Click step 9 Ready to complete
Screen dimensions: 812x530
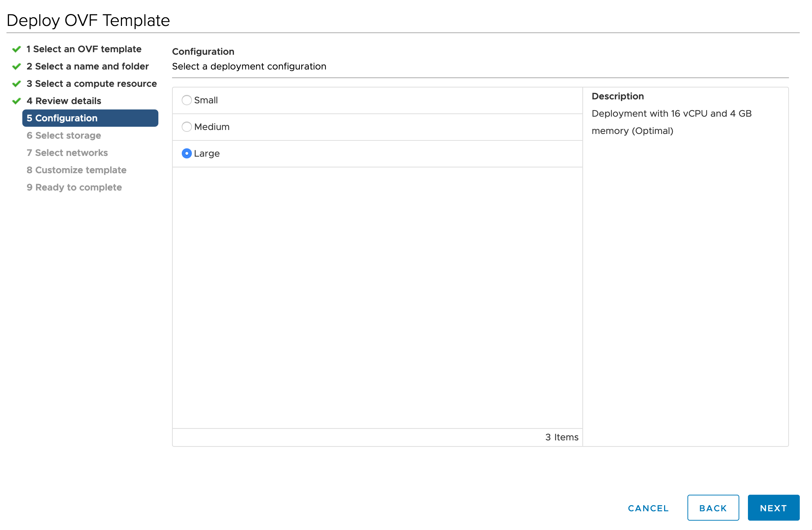[74, 187]
